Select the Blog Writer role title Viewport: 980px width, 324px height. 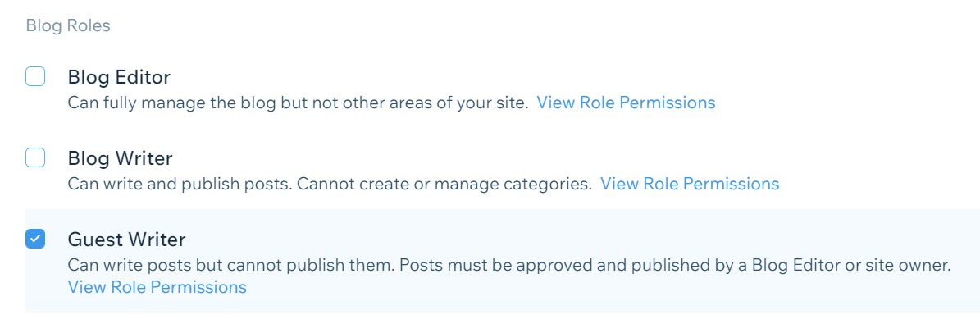pyautogui.click(x=120, y=158)
